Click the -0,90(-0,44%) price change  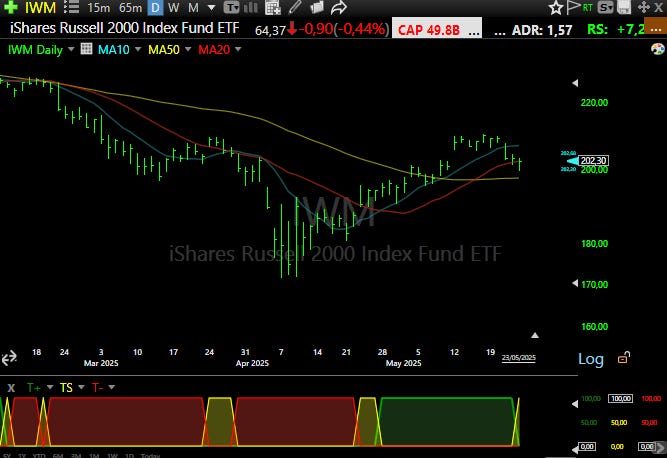(x=343, y=28)
